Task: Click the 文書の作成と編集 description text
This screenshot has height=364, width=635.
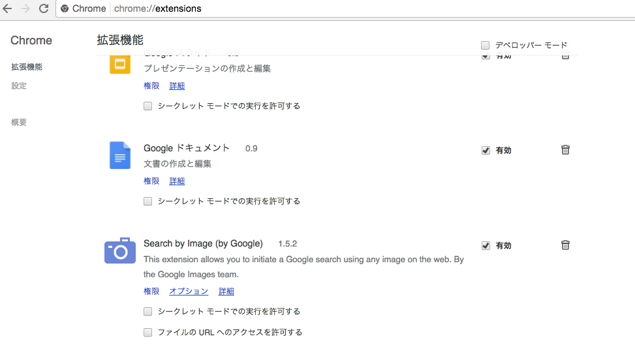Action: point(178,164)
